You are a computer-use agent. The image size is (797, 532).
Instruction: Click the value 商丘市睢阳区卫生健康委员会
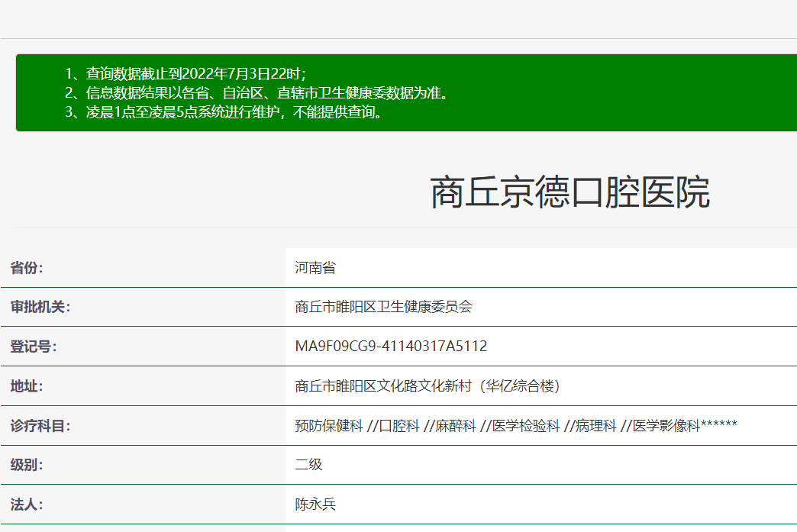(x=384, y=307)
